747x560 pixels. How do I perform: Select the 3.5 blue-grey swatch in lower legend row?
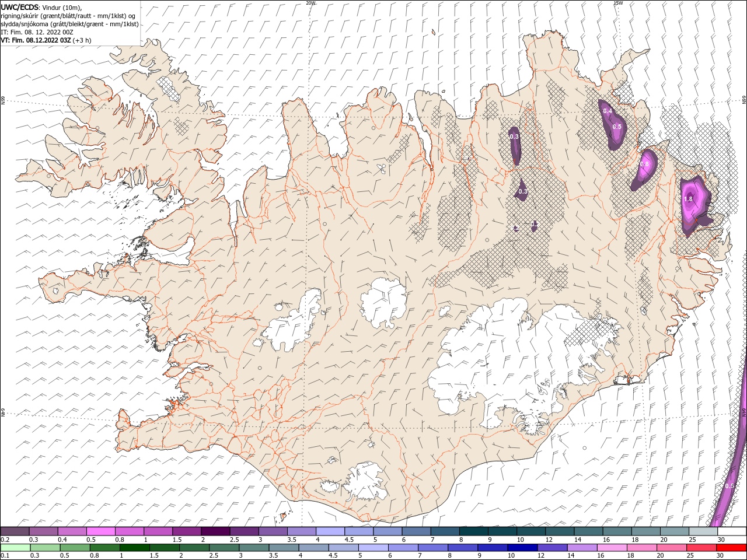[x=284, y=547]
